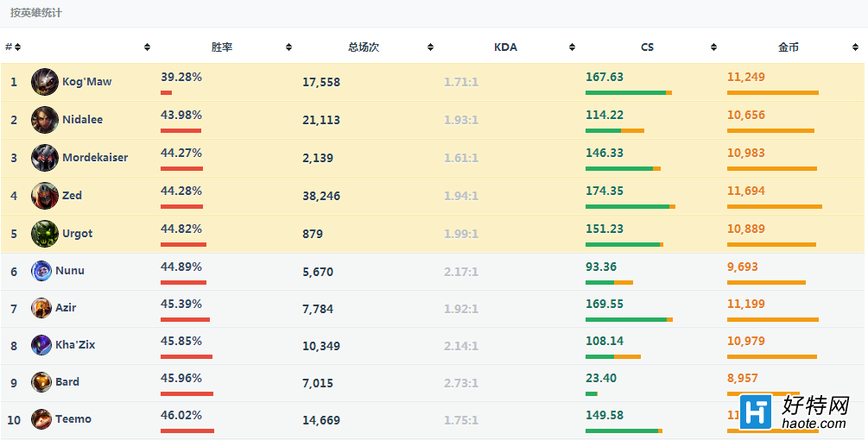Open Nidalee name link
This screenshot has width=868, height=440.
click(x=83, y=119)
